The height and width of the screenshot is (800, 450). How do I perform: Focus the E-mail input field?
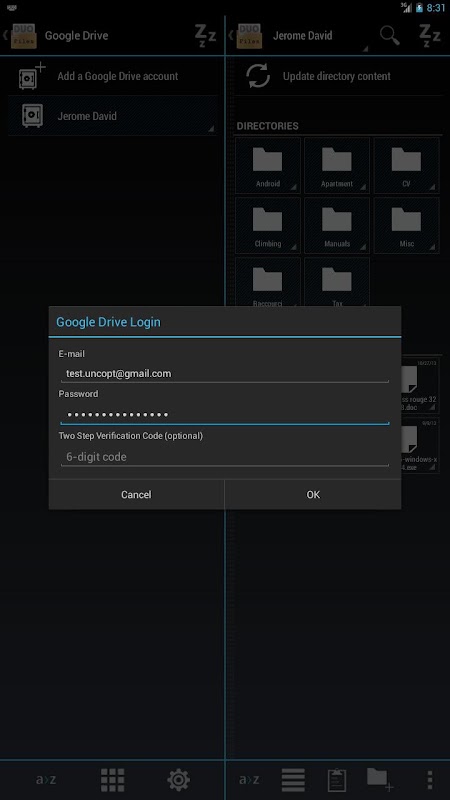pyautogui.click(x=224, y=373)
